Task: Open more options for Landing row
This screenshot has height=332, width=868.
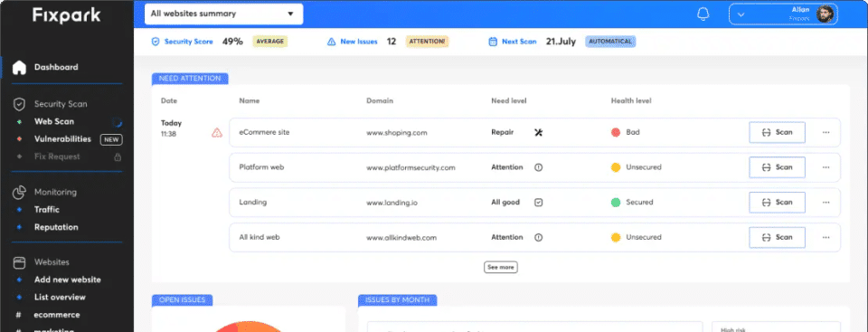Action: pyautogui.click(x=826, y=203)
